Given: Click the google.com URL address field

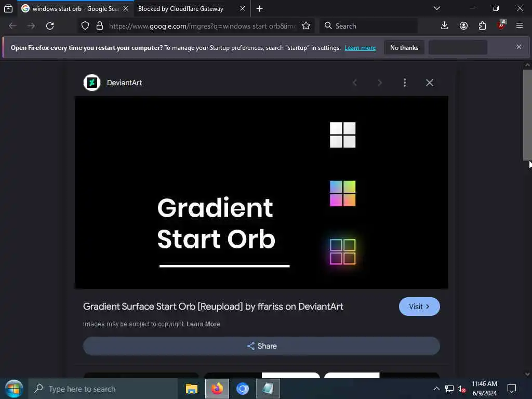Looking at the screenshot, I should tap(202, 26).
